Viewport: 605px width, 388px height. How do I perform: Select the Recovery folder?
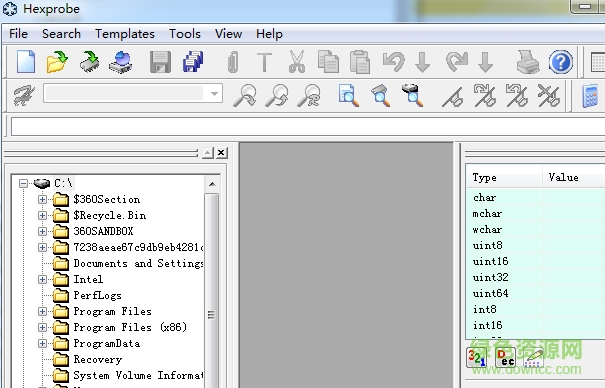click(98, 359)
